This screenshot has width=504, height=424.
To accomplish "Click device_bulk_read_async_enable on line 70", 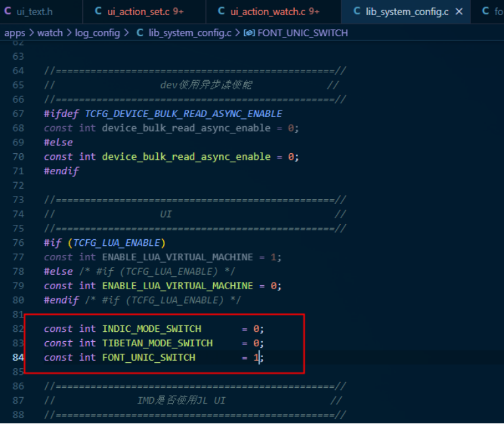I will tap(186, 156).
